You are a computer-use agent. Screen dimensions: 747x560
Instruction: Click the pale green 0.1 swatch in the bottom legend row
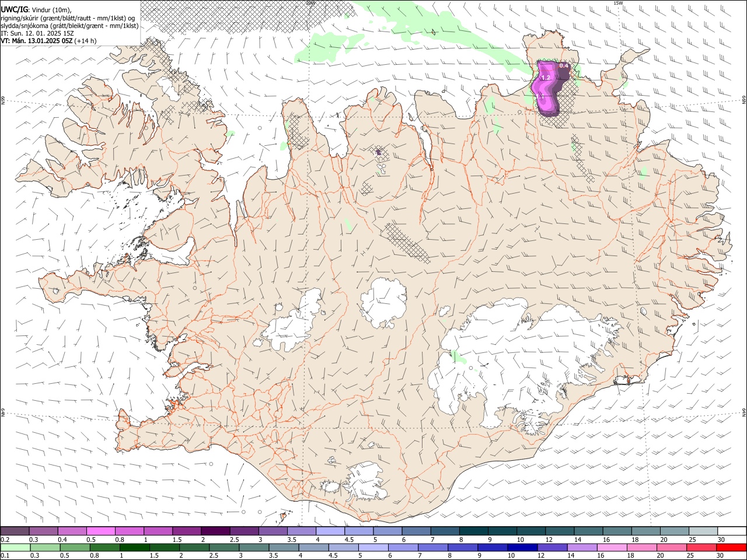(x=16, y=547)
